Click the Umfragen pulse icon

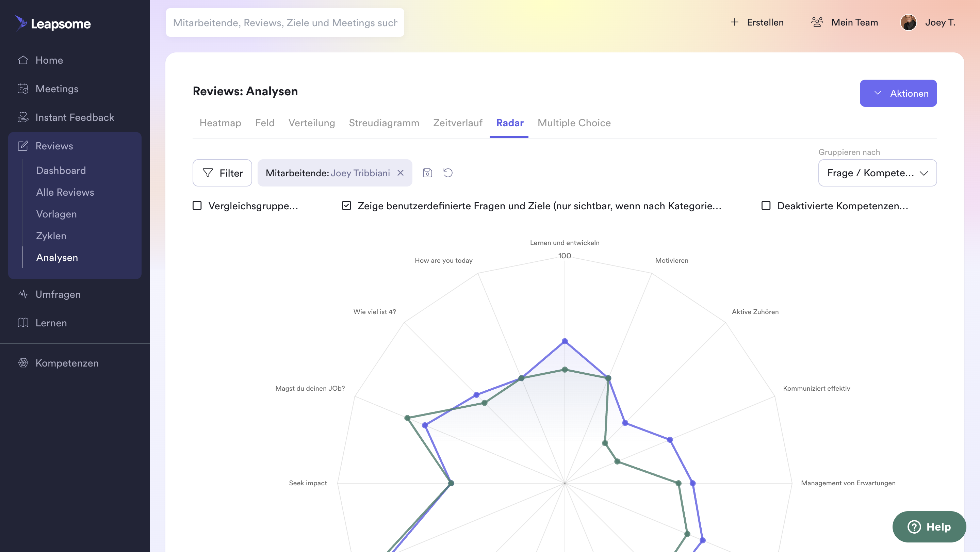click(23, 294)
